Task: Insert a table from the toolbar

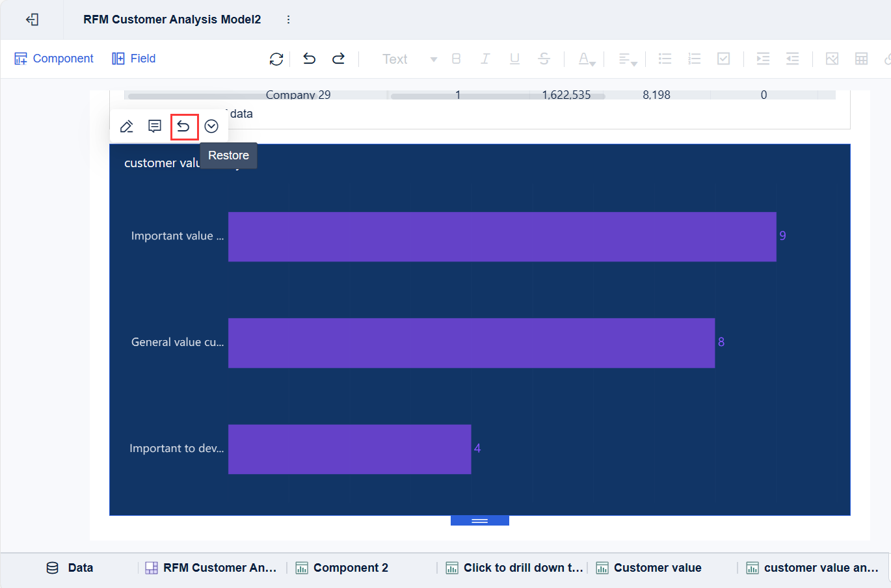Action: click(862, 59)
